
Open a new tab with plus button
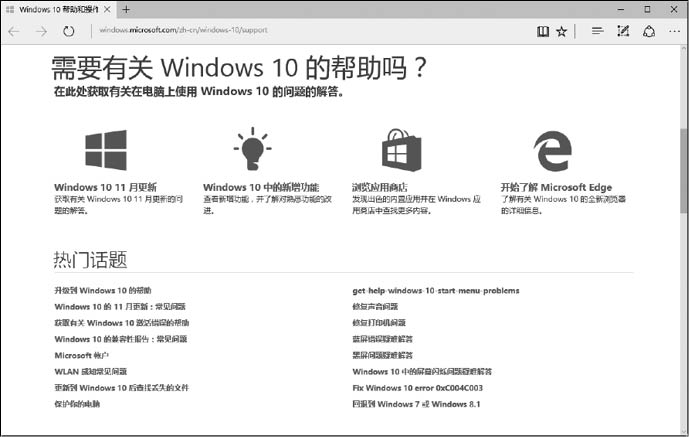[126, 9]
